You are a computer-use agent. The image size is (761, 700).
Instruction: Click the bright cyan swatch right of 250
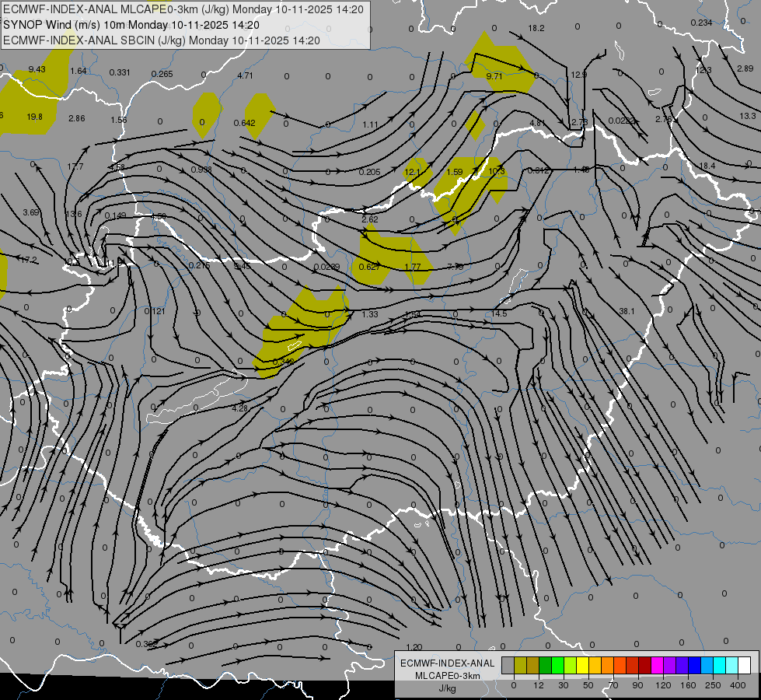[719, 665]
